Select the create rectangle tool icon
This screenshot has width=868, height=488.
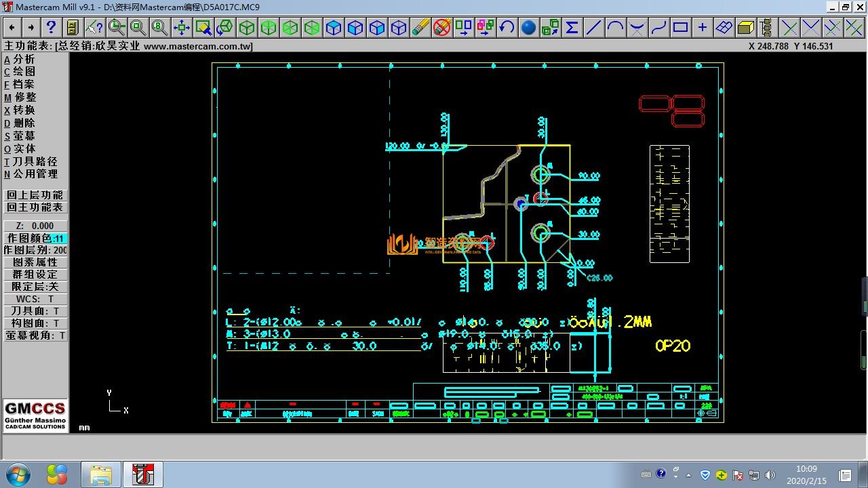(x=680, y=27)
